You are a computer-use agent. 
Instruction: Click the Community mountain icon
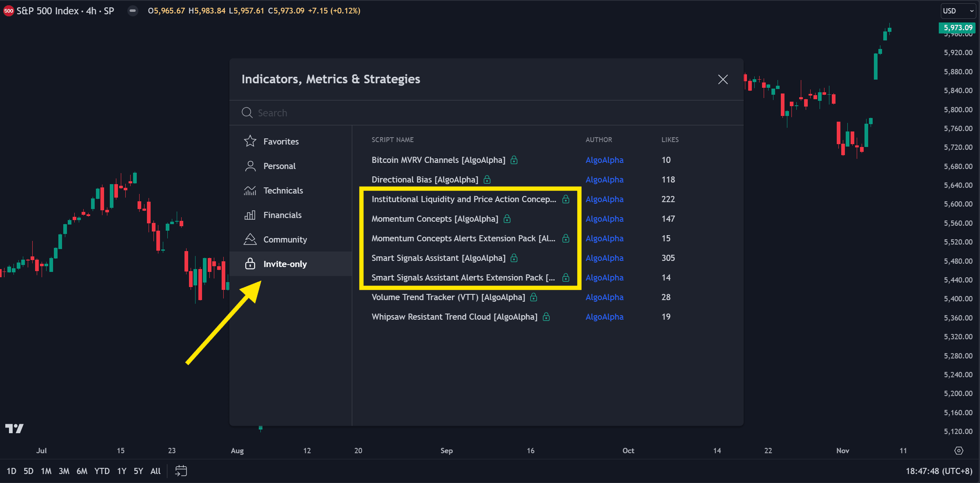(250, 239)
